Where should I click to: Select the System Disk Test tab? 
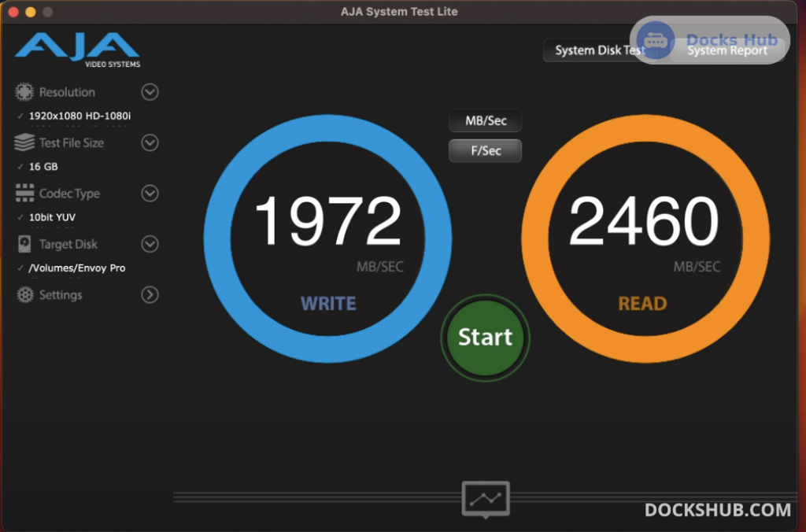pos(600,50)
